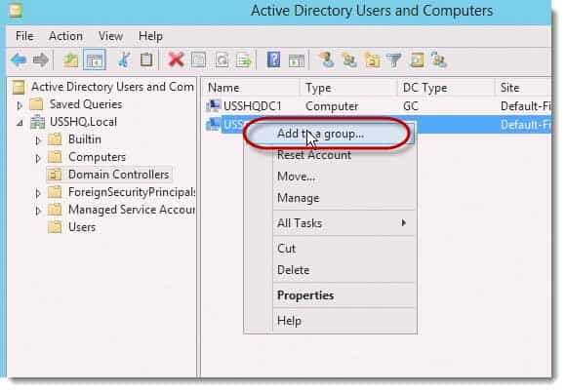The height and width of the screenshot is (392, 566).
Task: Click the application icon in title bar
Action: 16,10
